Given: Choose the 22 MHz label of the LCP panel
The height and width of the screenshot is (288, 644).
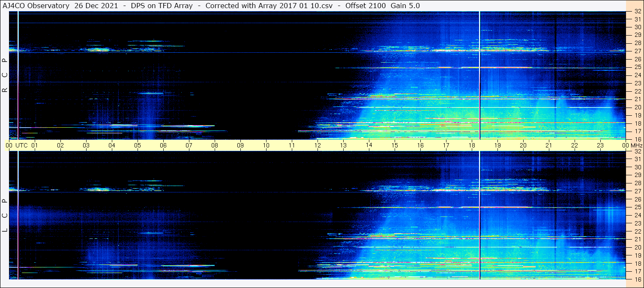Looking at the screenshot, I should [637, 231].
